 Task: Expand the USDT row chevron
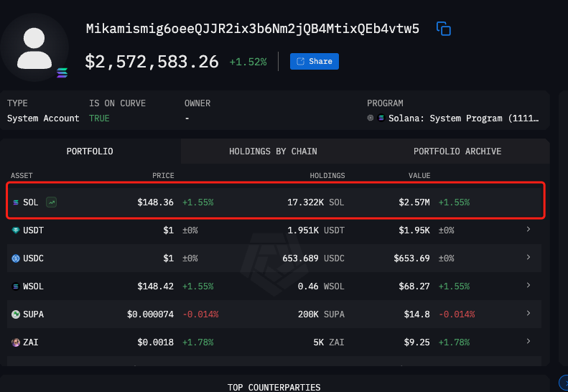[529, 229]
